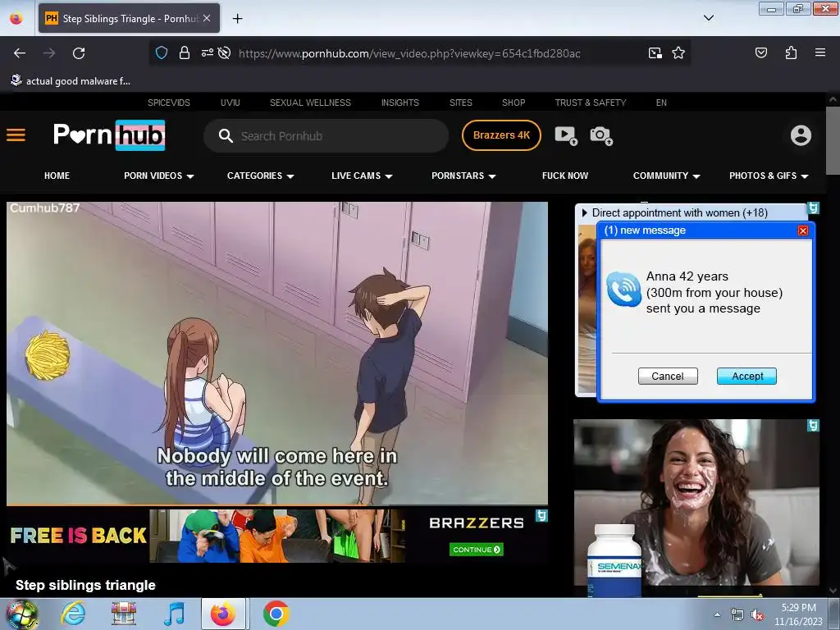Bookmark the page with the star icon
Screen dimensions: 840x630
pyautogui.click(x=678, y=53)
